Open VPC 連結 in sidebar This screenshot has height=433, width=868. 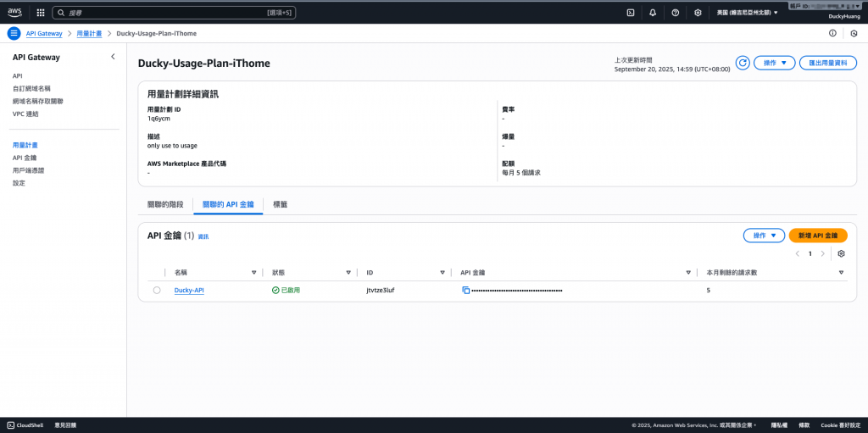coord(25,114)
